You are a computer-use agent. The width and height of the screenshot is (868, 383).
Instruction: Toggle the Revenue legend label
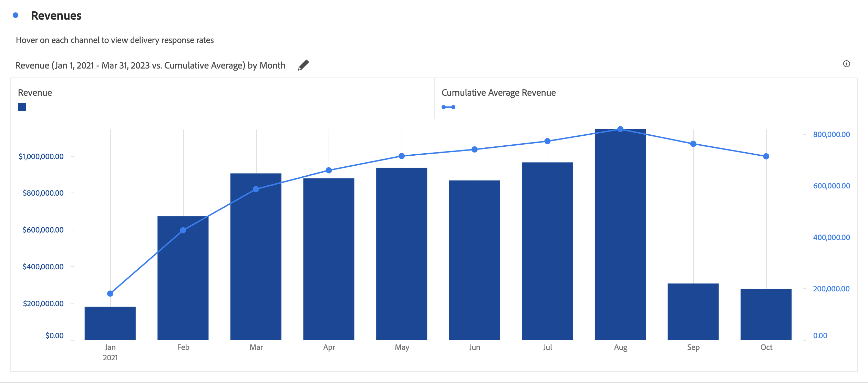(x=35, y=93)
